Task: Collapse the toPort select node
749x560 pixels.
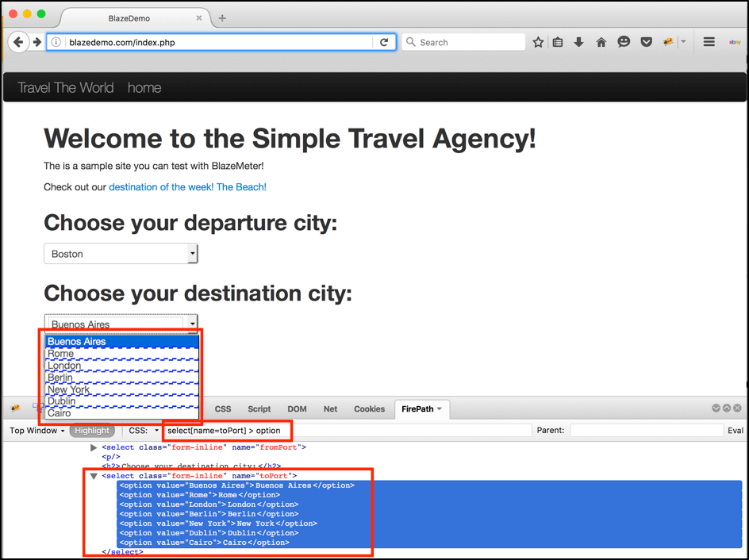Action: click(x=94, y=476)
